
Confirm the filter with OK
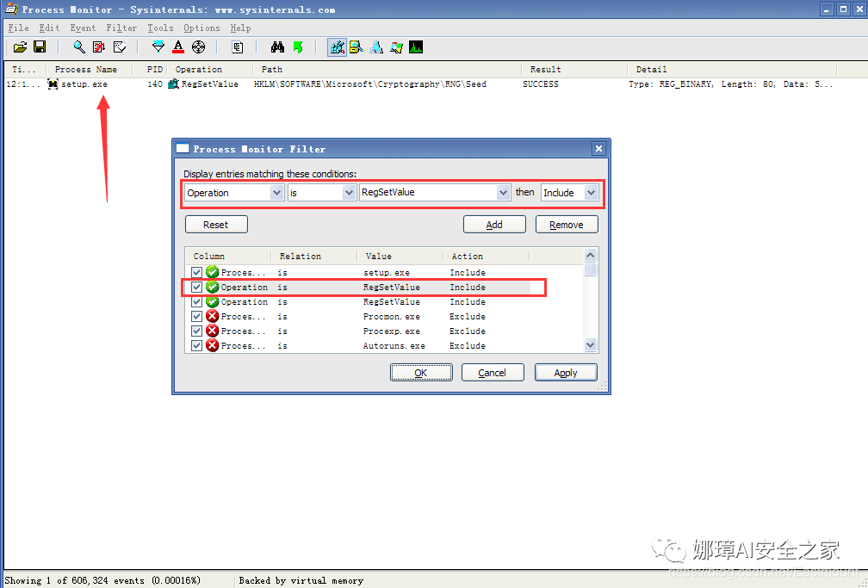click(x=421, y=373)
